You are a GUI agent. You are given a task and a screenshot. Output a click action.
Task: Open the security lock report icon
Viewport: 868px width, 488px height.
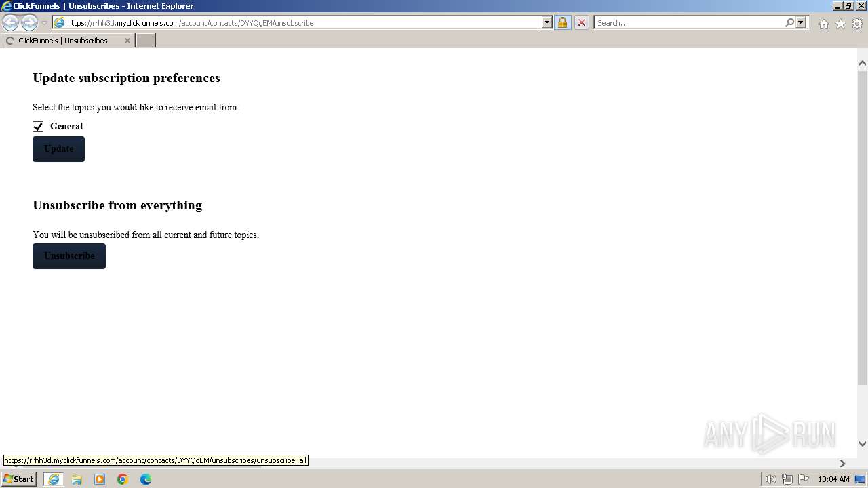(x=562, y=23)
